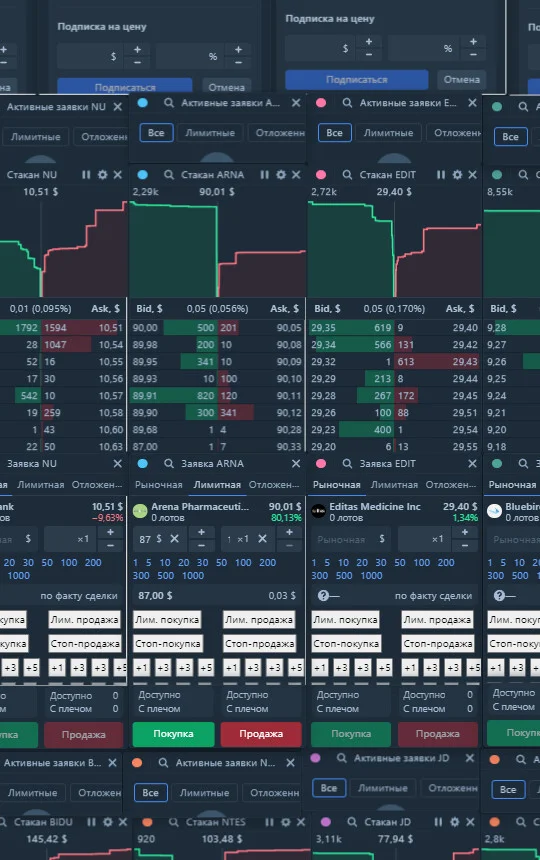This screenshot has width=540, height=860.
Task: Pause the Стакан ARNA order book
Action: click(x=264, y=174)
